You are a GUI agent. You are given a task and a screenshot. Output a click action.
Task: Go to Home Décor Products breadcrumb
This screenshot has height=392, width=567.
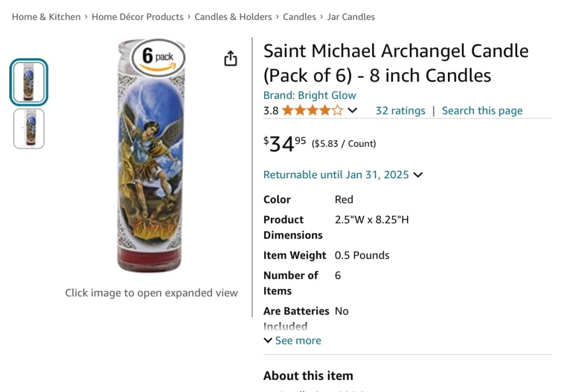tap(137, 17)
